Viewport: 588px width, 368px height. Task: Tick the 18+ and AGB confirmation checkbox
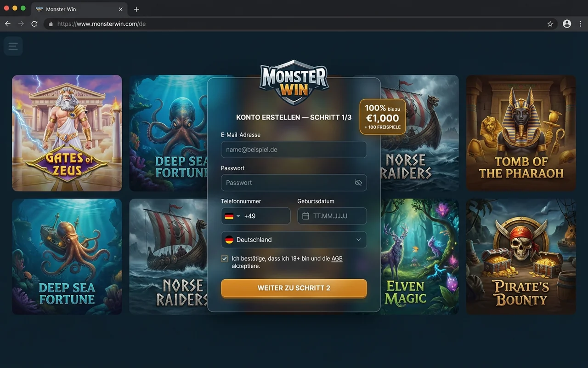click(225, 259)
